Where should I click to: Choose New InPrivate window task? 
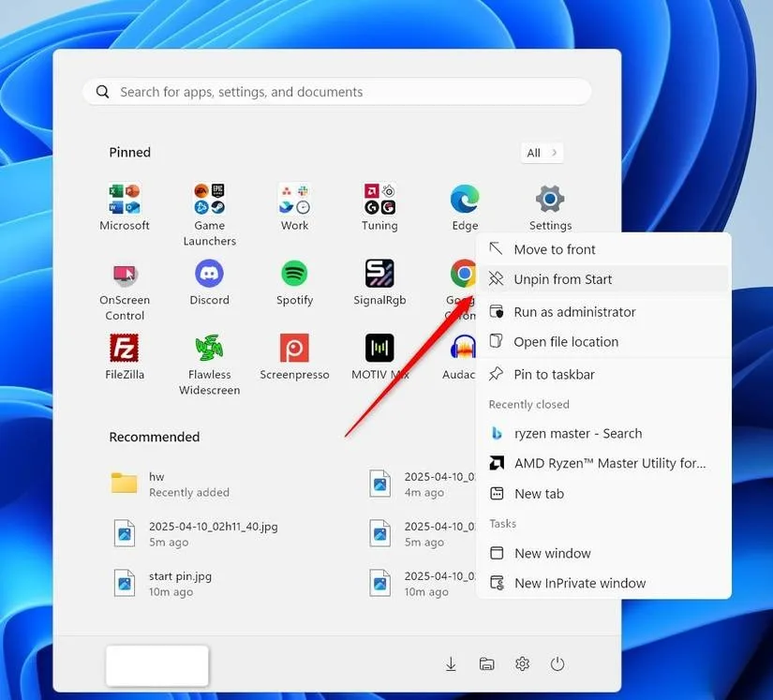pos(605,583)
